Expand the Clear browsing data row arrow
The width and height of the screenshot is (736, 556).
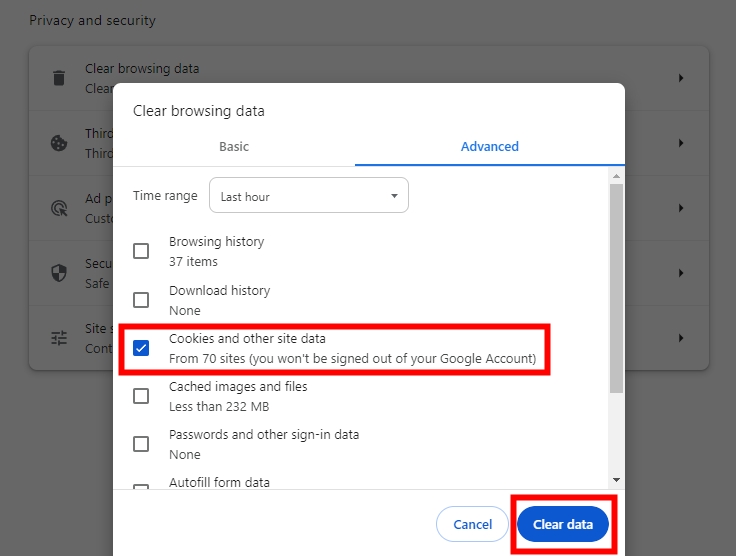681,78
